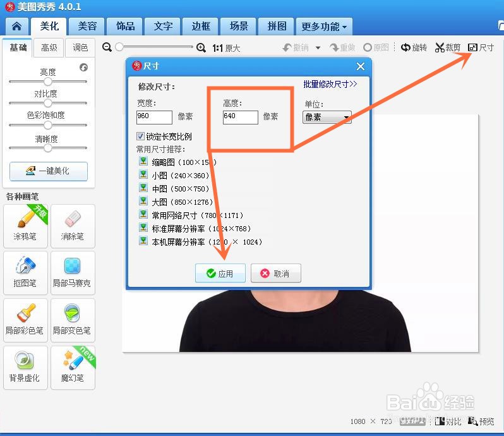The image size is (504, 436).
Task: Choose 小图 (240×360) preset
Action: (174, 176)
